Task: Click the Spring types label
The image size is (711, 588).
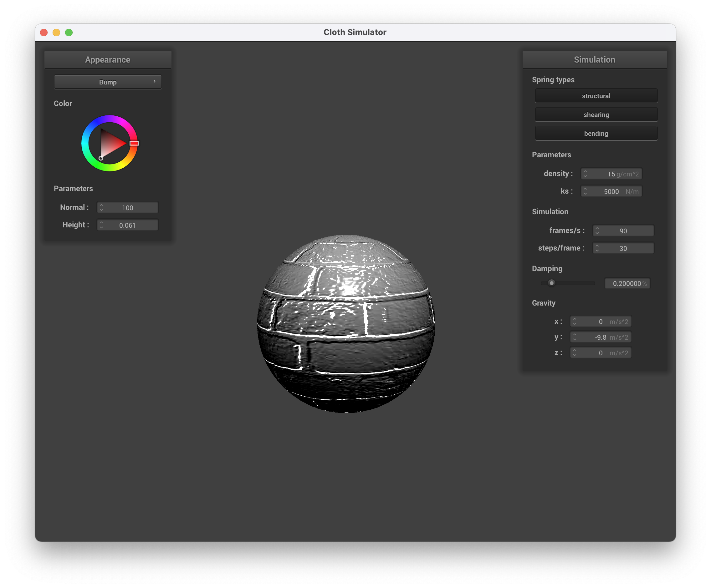Action: click(x=553, y=80)
